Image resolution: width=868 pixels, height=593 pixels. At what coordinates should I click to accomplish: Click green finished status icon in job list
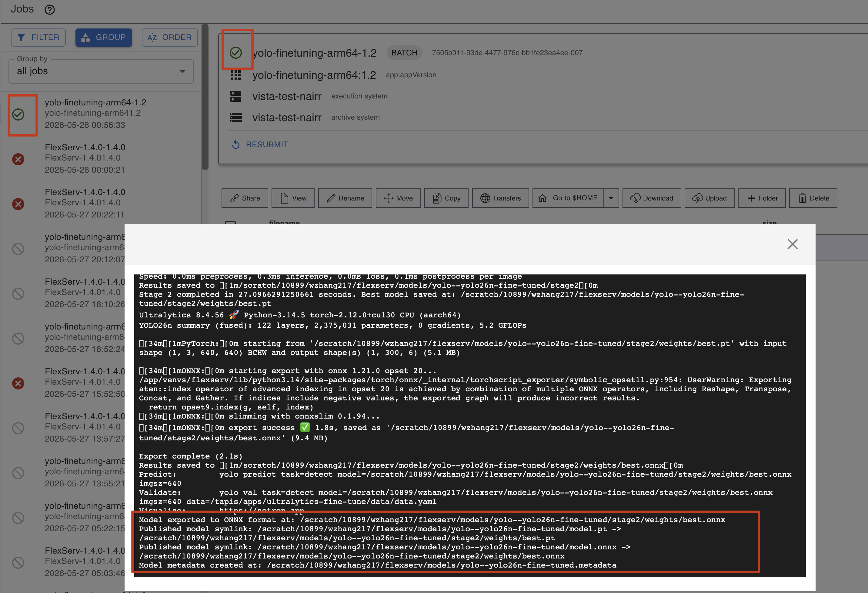point(18,114)
